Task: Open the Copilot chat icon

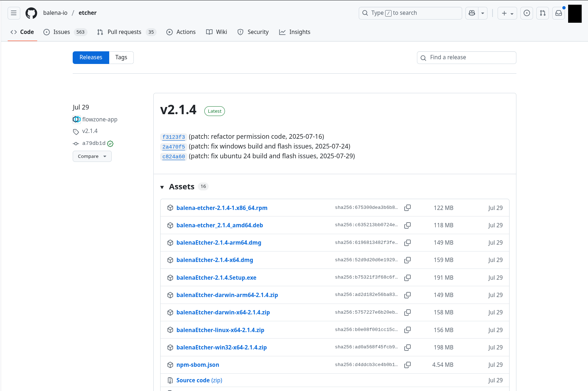Action: click(472, 13)
